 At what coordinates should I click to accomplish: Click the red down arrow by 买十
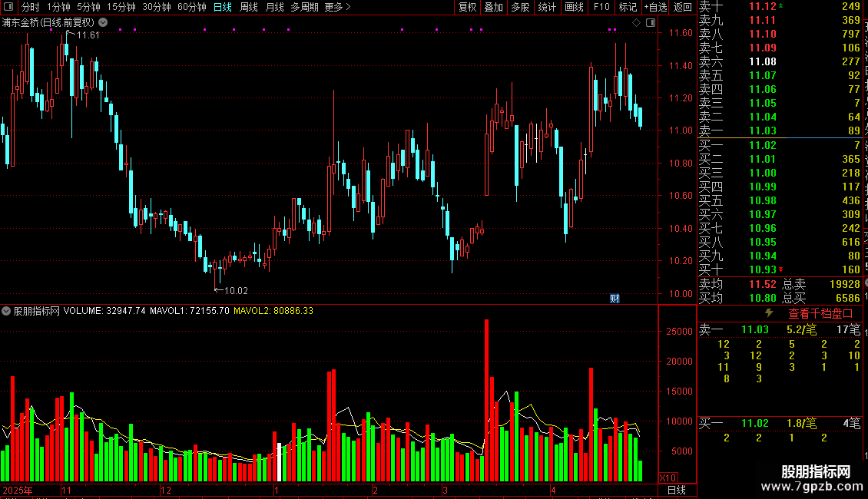[780, 269]
